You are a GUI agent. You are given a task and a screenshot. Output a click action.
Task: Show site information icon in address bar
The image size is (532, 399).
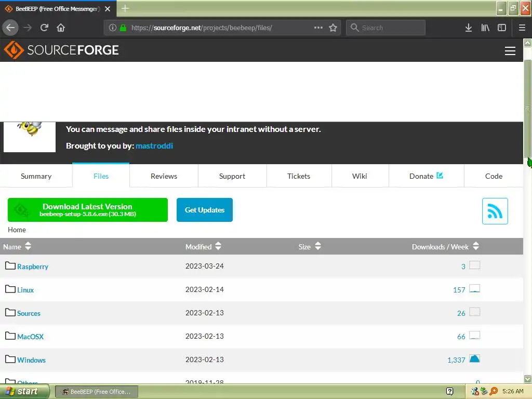point(113,28)
